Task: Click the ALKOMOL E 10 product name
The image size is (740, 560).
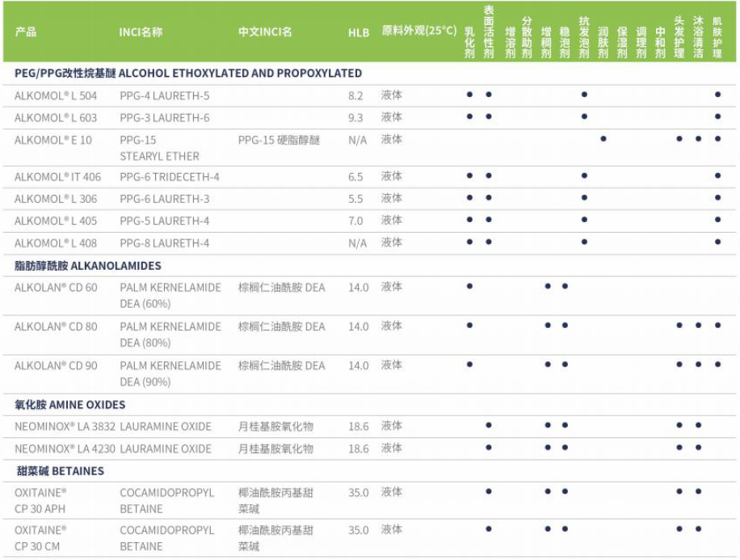Action: coord(53,140)
